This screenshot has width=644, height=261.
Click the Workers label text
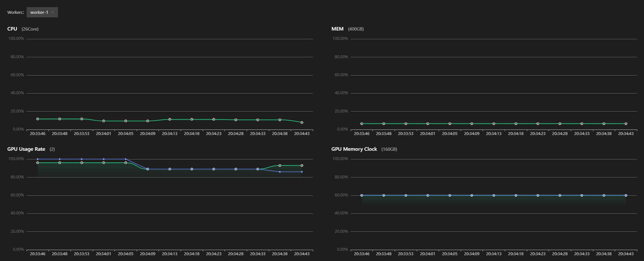point(15,12)
